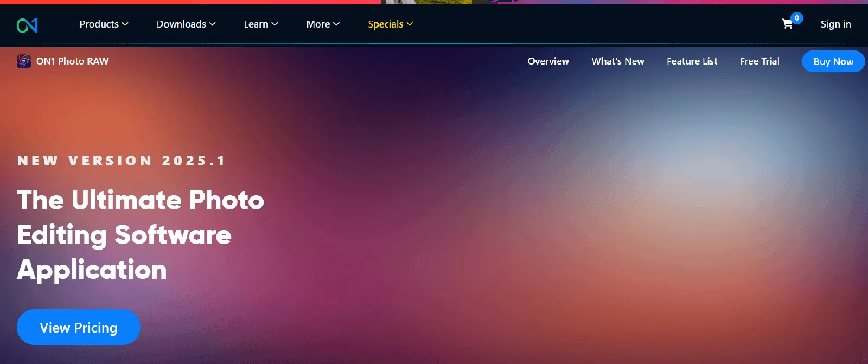This screenshot has height=364, width=868.
Task: Open the Learn dropdown menu
Action: coord(261,24)
